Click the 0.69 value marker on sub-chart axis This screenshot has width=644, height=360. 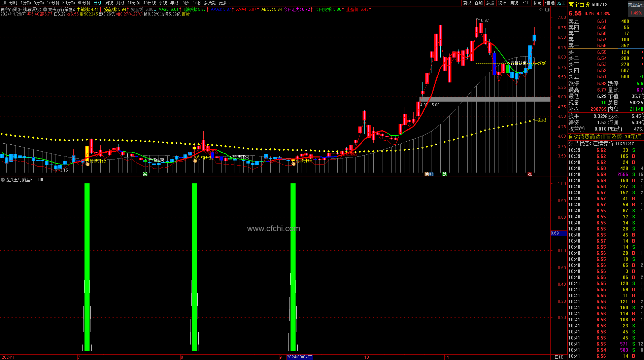pyautogui.click(x=559, y=233)
